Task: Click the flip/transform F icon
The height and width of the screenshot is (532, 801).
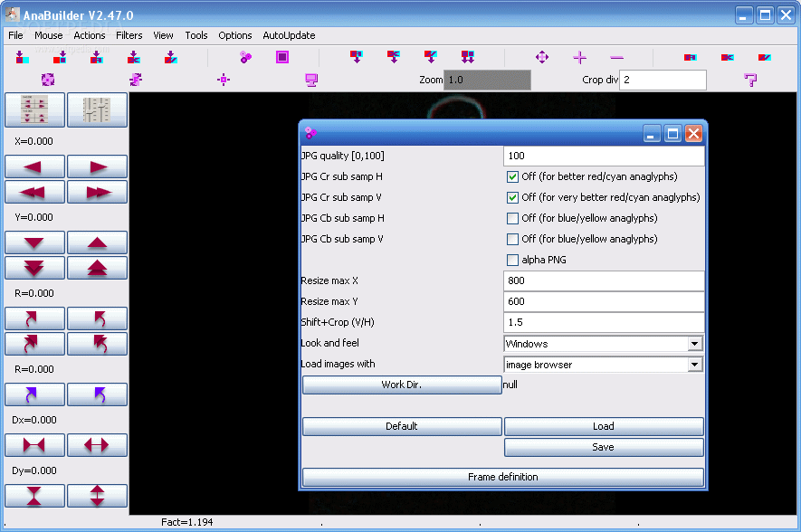Action: click(x=136, y=80)
